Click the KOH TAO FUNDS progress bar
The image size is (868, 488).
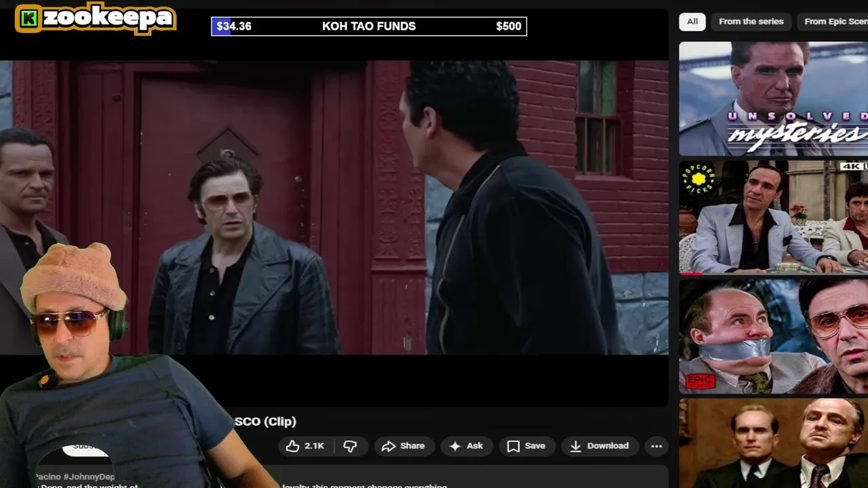coord(369,26)
